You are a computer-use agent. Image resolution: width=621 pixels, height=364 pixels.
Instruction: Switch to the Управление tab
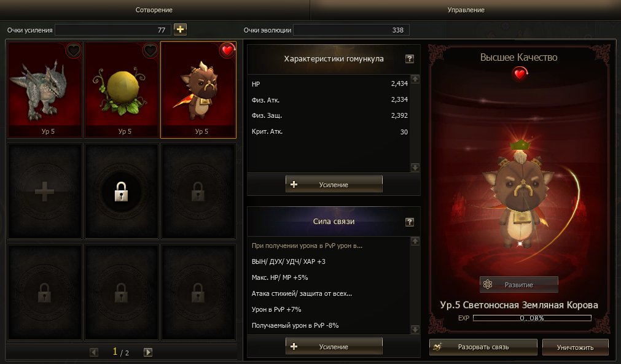(466, 10)
